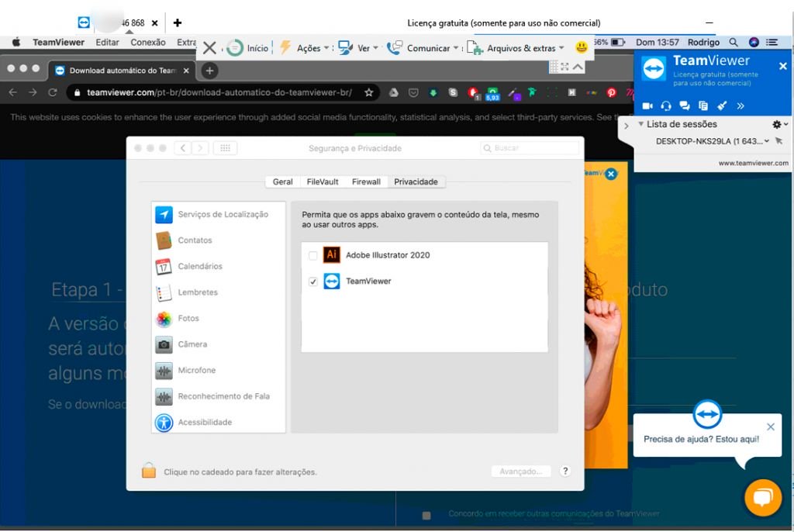
Task: Click the smiley feedback icon in TeamViewer toolbar
Action: pos(582,47)
